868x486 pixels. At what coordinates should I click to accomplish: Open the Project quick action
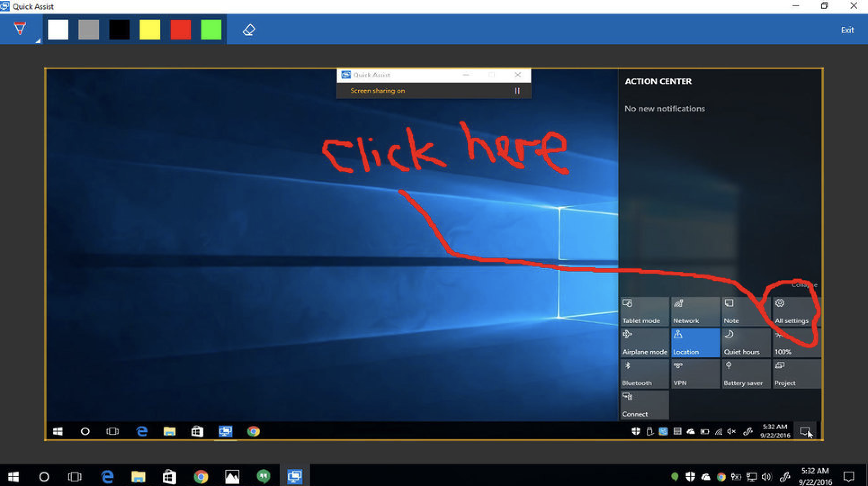(796, 374)
